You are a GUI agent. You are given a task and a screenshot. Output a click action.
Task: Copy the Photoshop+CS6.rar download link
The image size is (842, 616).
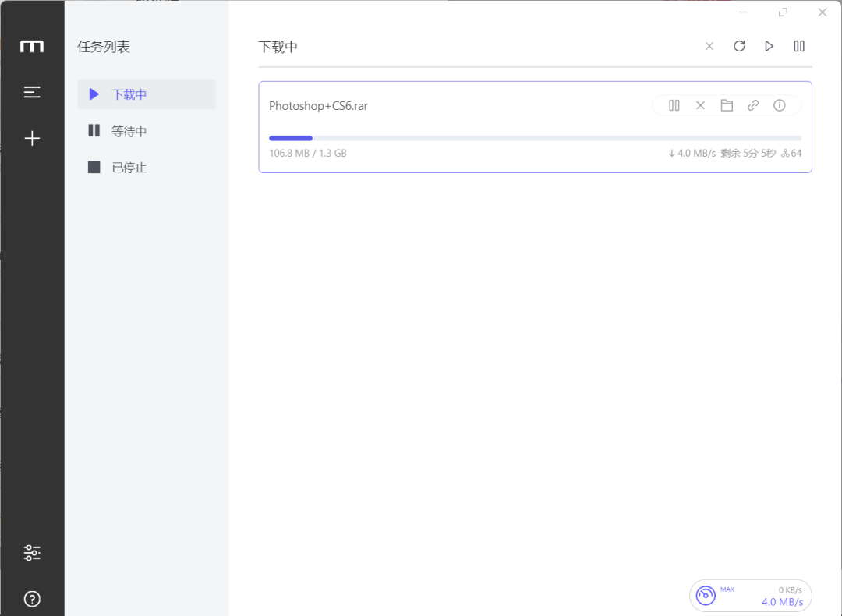pyautogui.click(x=753, y=105)
